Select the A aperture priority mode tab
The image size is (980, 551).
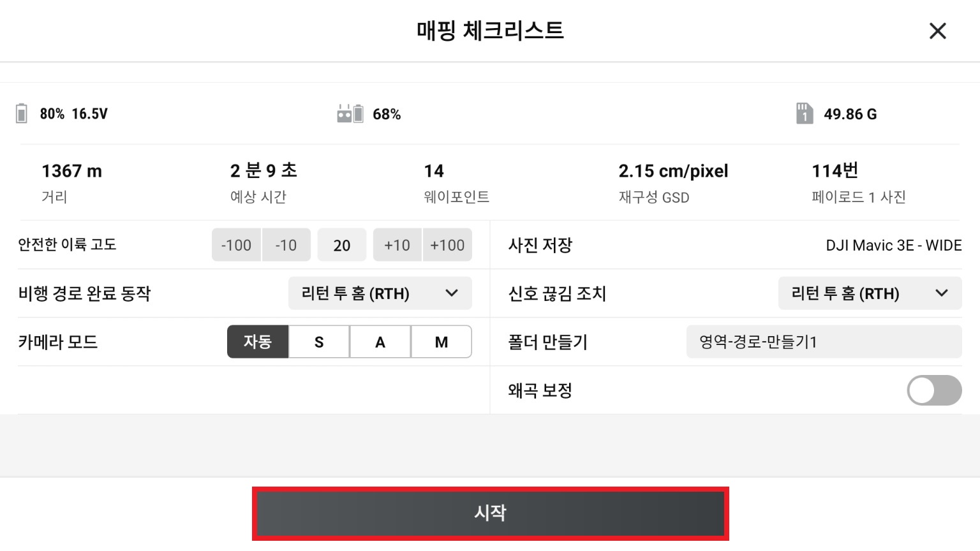(380, 342)
